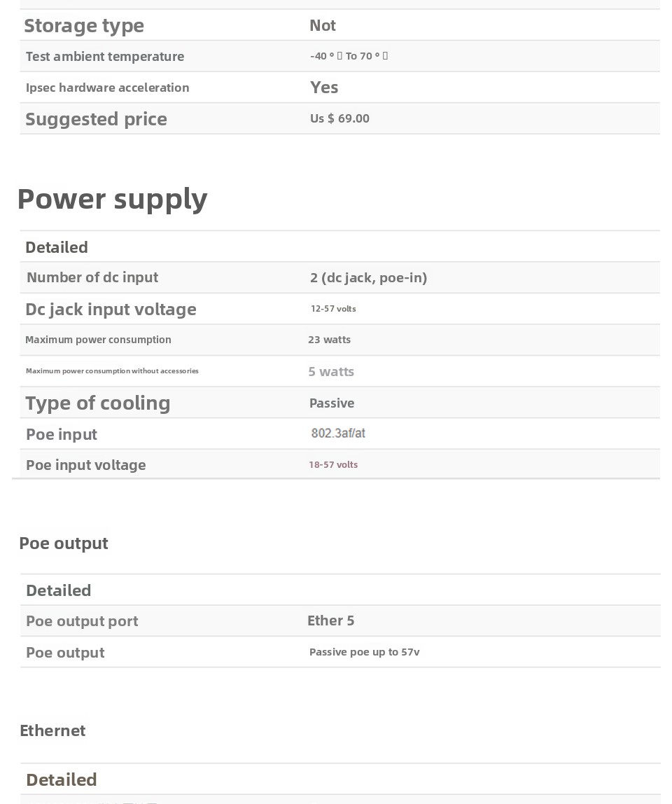Click the Us $ 69.00 price value
This screenshot has width=672, height=804.
coord(339,118)
